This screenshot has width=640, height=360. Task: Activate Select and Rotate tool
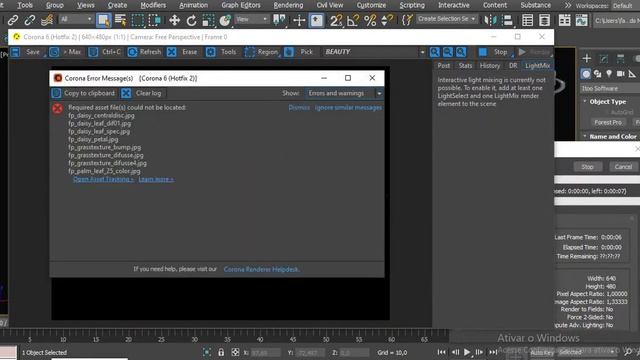(191, 20)
